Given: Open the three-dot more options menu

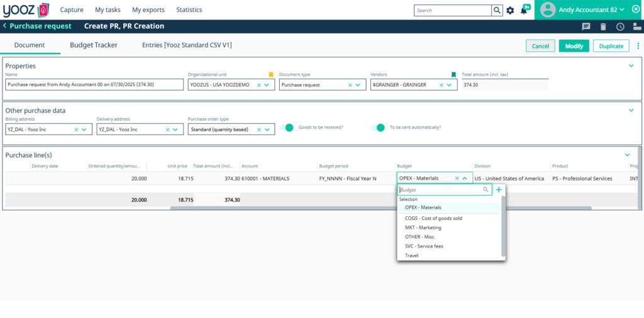Looking at the screenshot, I should tap(638, 46).
